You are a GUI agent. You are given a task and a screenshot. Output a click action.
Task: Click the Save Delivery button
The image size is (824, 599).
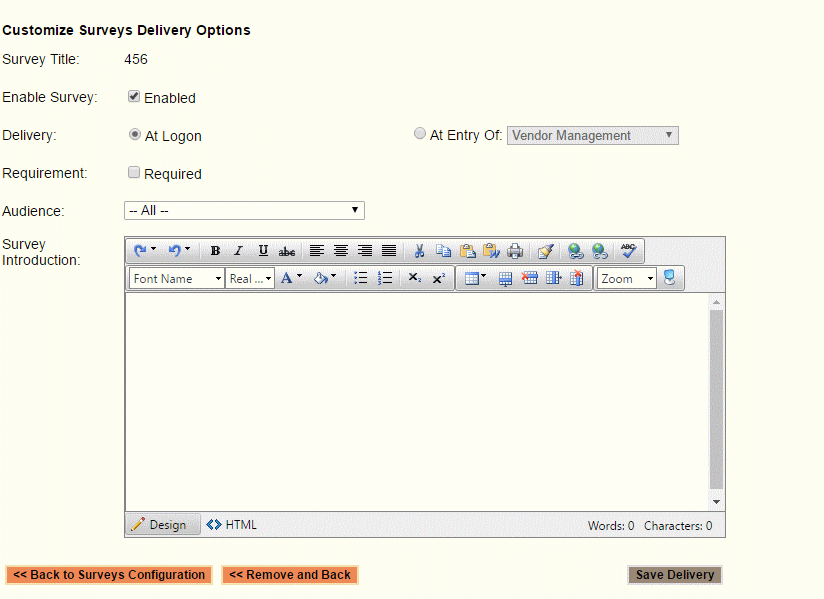pyautogui.click(x=675, y=575)
